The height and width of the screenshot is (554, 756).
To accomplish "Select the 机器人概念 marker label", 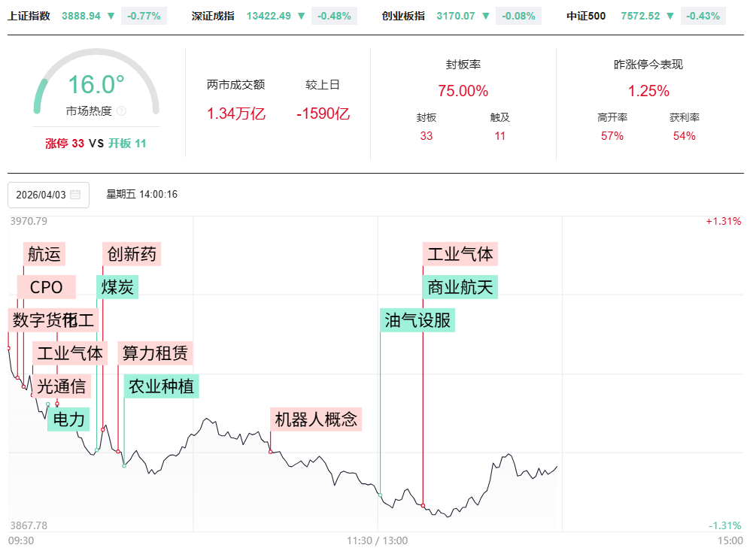I will (x=316, y=419).
